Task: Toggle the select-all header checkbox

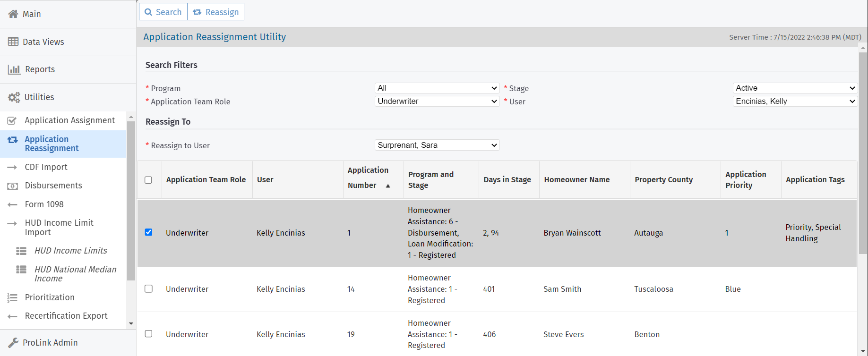Action: coord(148,180)
